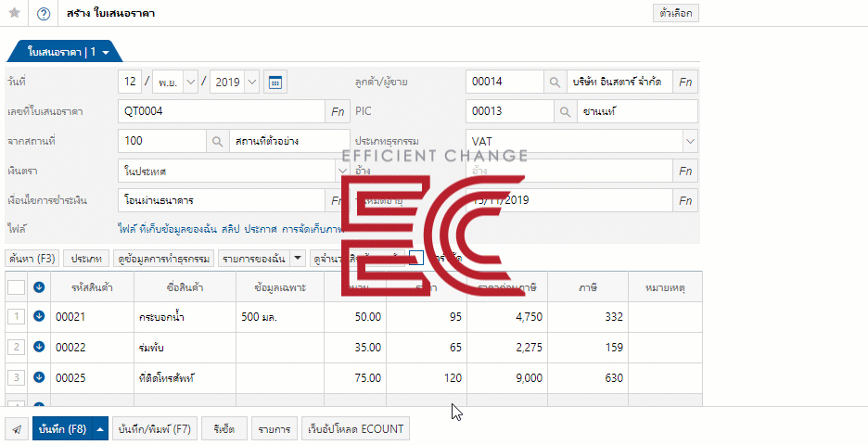Open the help question mark icon

44,14
